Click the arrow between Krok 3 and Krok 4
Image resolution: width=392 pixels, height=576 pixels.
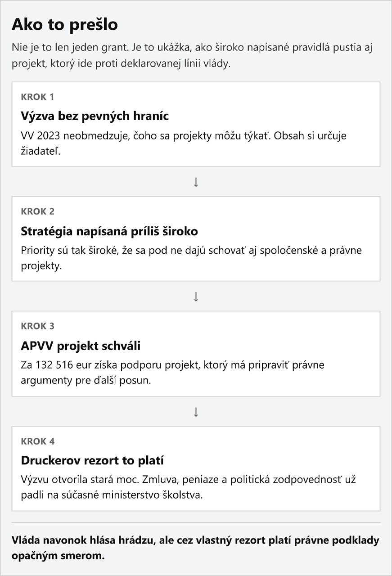(196, 412)
